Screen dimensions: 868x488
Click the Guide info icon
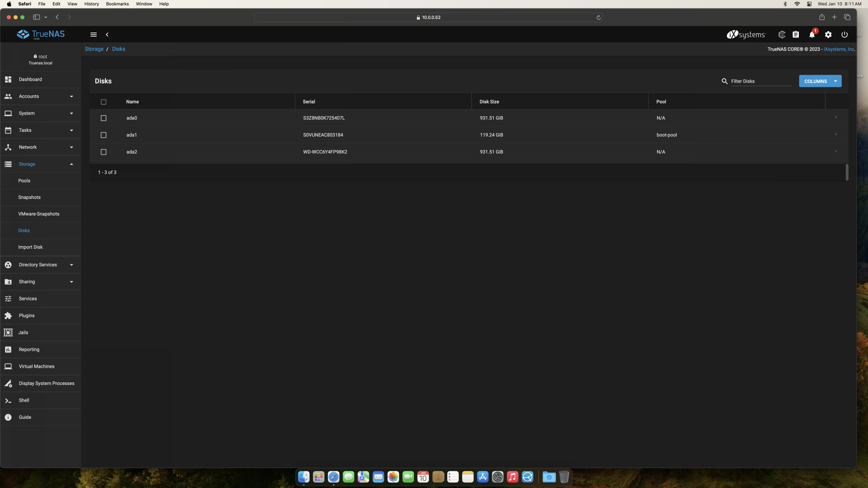tap(8, 418)
